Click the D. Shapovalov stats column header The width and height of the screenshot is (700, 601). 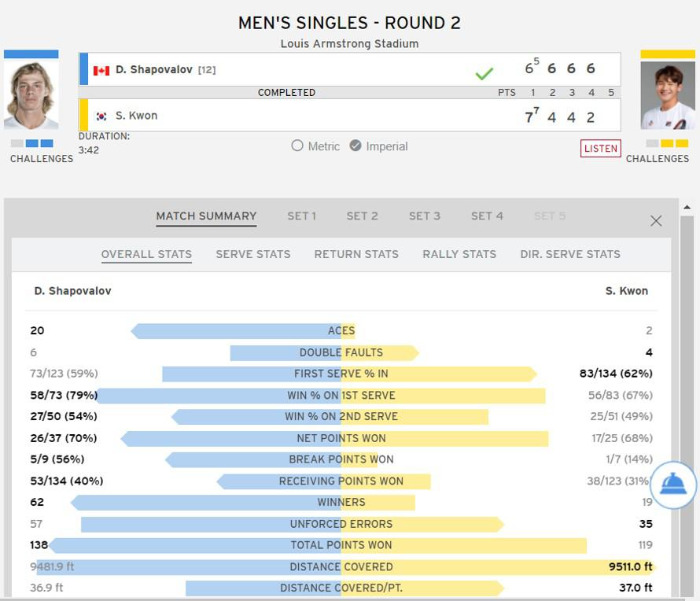click(73, 291)
